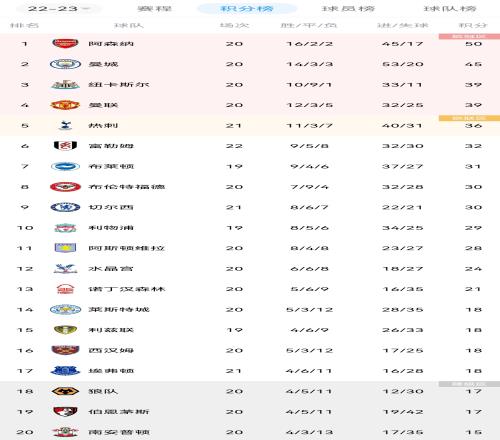Select the 积分榜 tab
Viewport: 500px width, 440px height.
click(x=247, y=8)
